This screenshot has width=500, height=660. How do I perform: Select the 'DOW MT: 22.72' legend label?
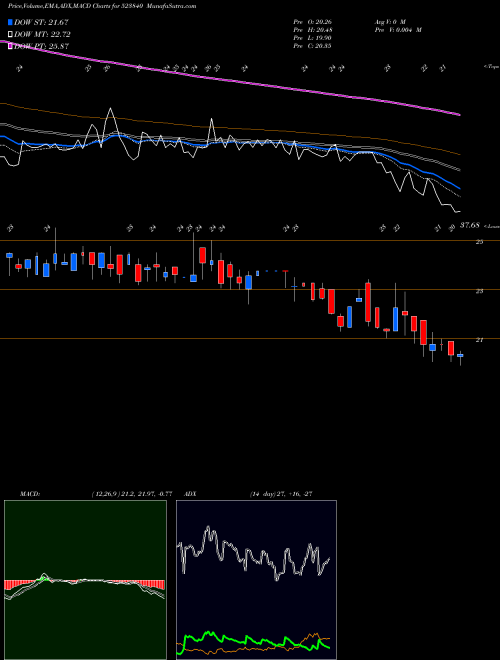[42, 35]
